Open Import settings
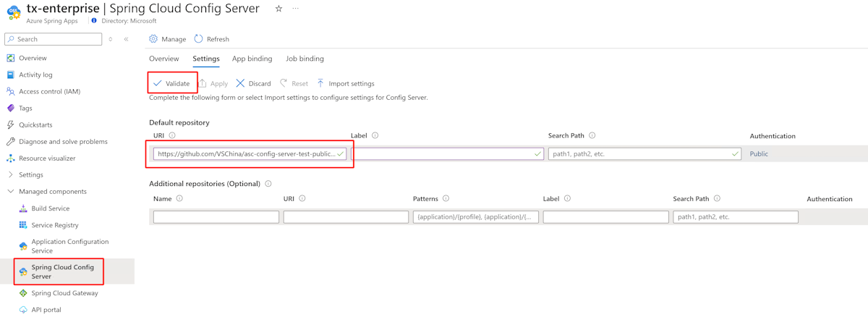The height and width of the screenshot is (322, 868). 345,83
